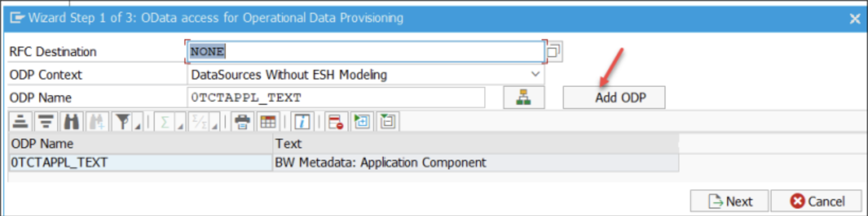Set a filter with the funnel icon

[x=122, y=122]
